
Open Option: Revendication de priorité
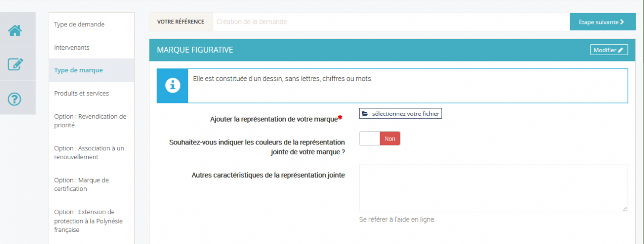pos(90,121)
